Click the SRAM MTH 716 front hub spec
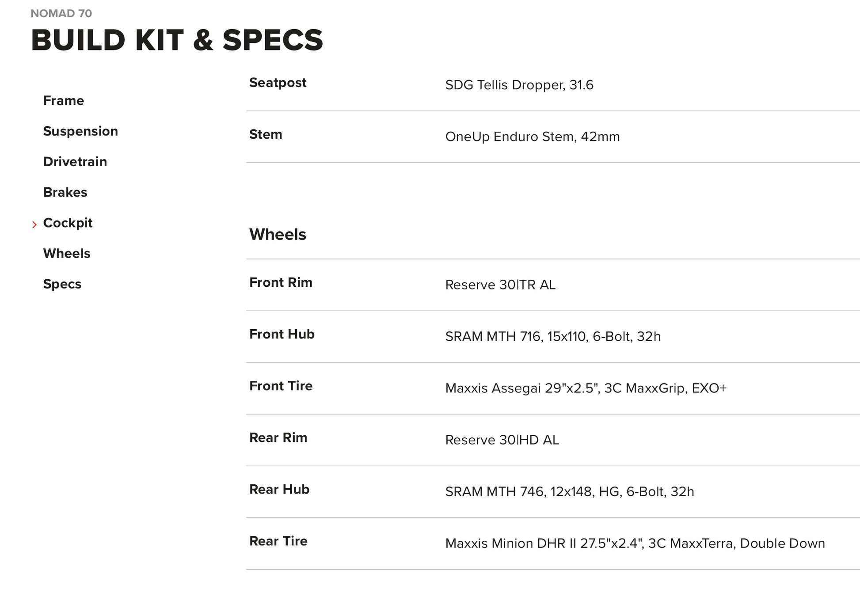Image resolution: width=860 pixels, height=616 pixels. (552, 336)
